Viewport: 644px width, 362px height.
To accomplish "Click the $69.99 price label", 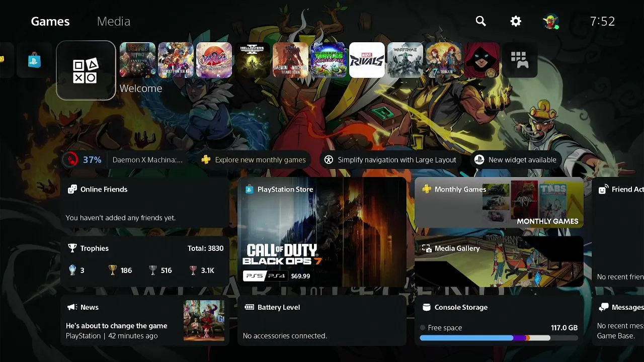I will click(300, 276).
